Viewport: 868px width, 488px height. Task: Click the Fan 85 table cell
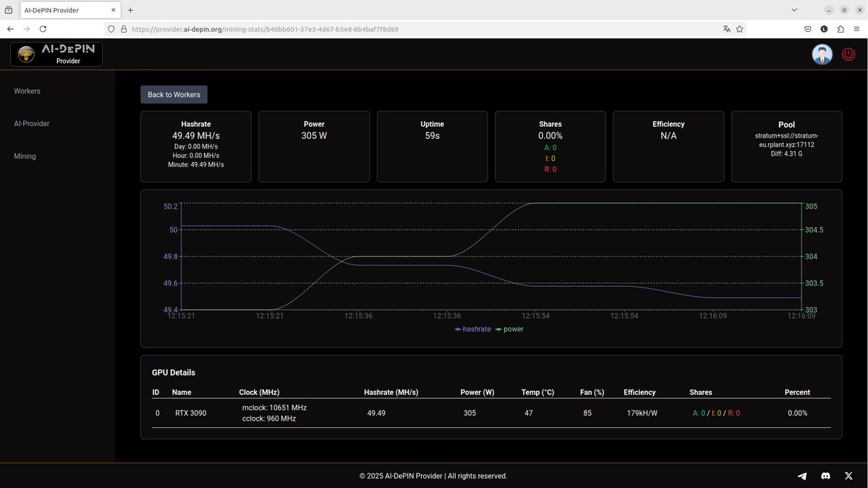(x=587, y=413)
